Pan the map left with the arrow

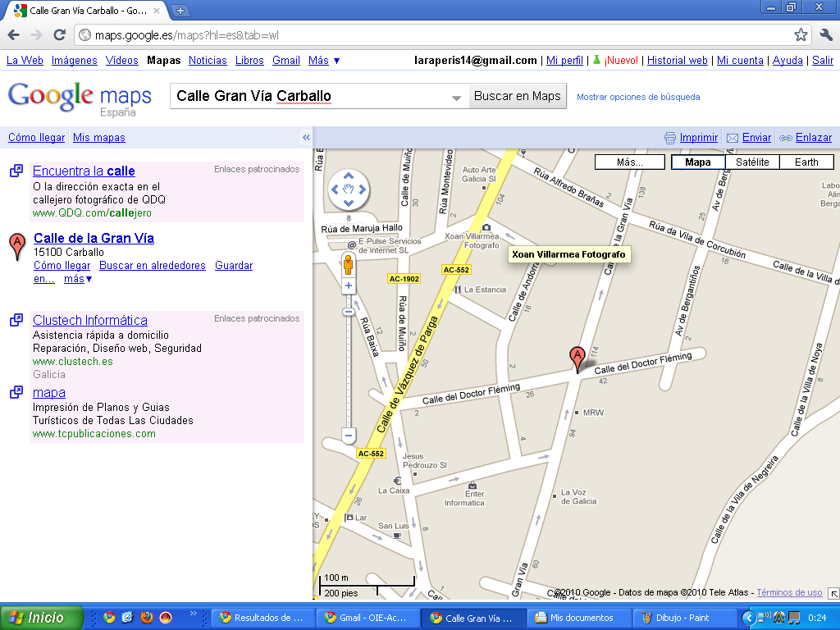coord(335,189)
